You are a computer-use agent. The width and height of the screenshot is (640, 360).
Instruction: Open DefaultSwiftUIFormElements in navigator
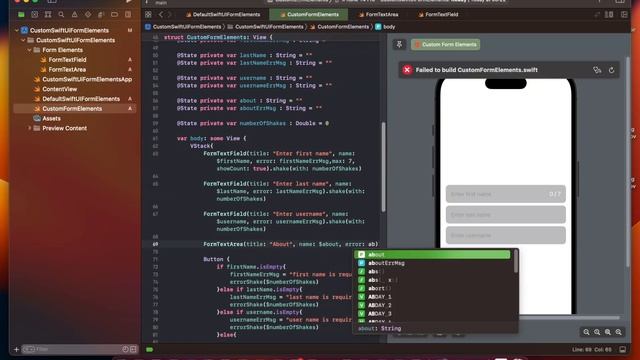81,99
